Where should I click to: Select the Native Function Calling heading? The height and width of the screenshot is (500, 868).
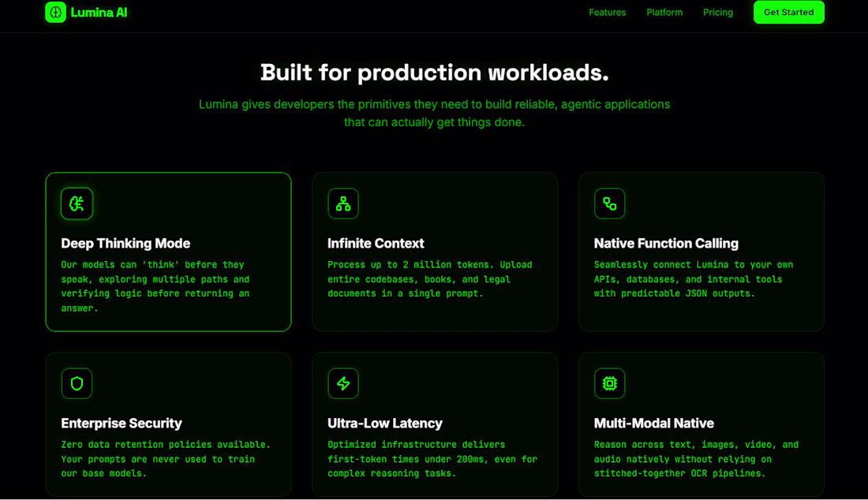666,244
